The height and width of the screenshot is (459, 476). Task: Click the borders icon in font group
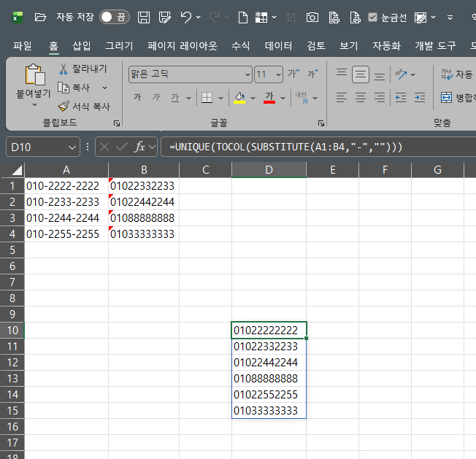(x=207, y=97)
